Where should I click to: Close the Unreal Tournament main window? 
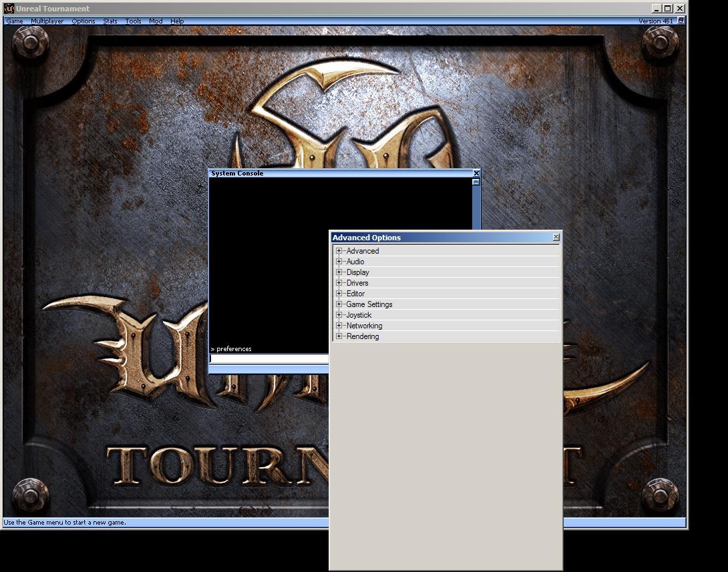(680, 9)
